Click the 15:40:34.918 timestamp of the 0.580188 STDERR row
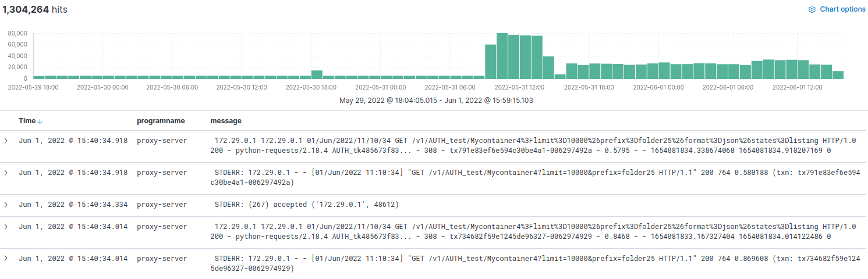Viewport: 868px width, 279px height. (x=73, y=173)
